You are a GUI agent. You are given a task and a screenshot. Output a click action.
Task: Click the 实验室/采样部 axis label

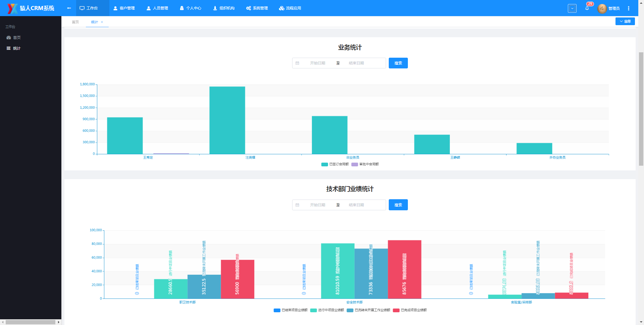coord(522,303)
